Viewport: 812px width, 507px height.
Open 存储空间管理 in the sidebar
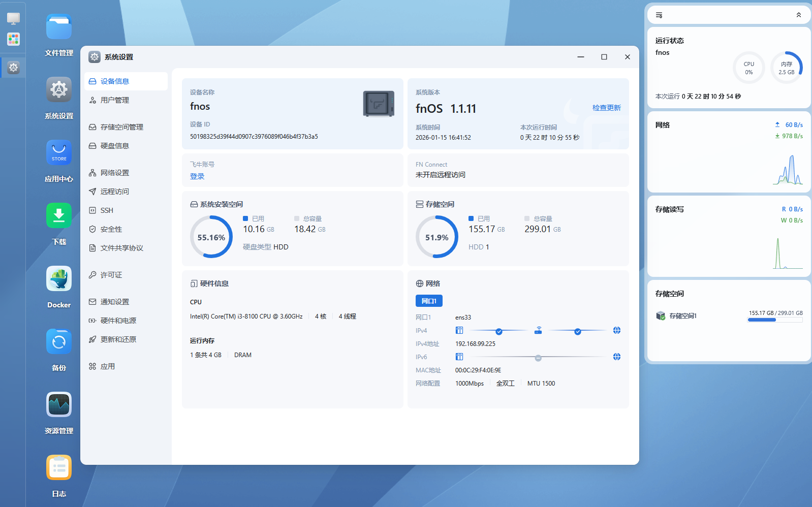(121, 127)
